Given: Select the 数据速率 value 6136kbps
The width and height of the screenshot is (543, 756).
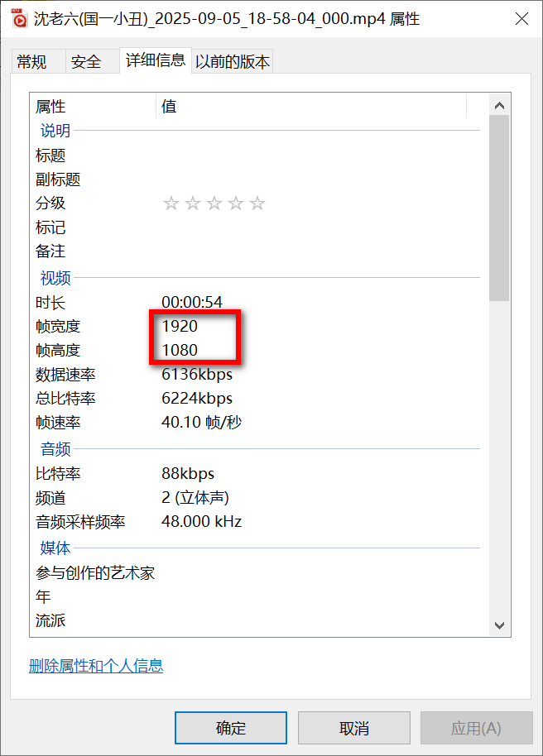Looking at the screenshot, I should point(197,375).
